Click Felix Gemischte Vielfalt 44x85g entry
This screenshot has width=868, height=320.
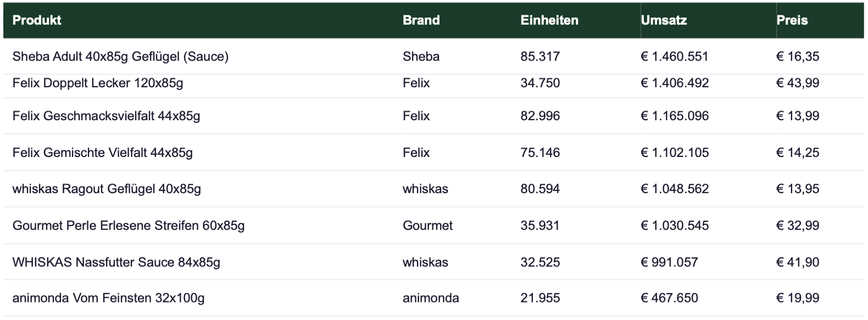click(x=103, y=153)
